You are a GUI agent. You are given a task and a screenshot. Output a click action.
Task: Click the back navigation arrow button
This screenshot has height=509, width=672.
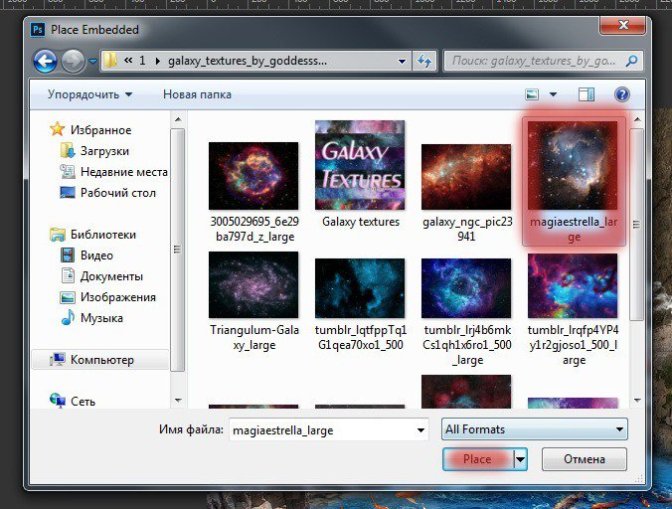[x=46, y=61]
